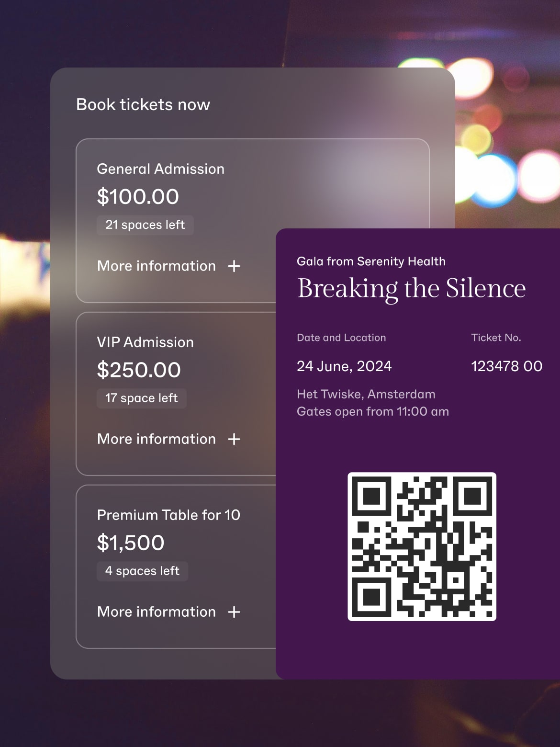Image resolution: width=560 pixels, height=747 pixels.
Task: Expand Premium Table plus icon
Action: pos(234,612)
